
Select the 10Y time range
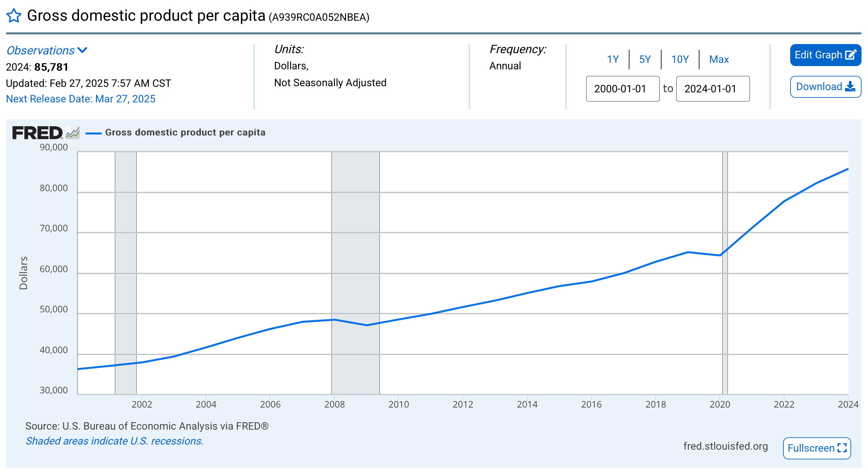(680, 60)
